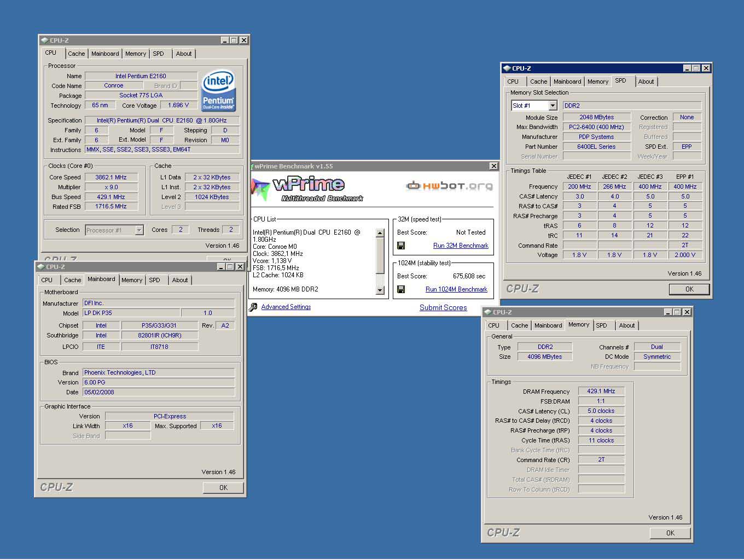This screenshot has width=744, height=560.
Task: Click CAS# Latency 5.0 clocks field
Action: tap(601, 411)
